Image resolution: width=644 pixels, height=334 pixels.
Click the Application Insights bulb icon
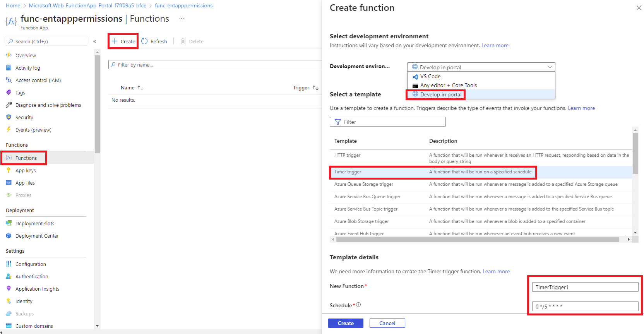9,289
